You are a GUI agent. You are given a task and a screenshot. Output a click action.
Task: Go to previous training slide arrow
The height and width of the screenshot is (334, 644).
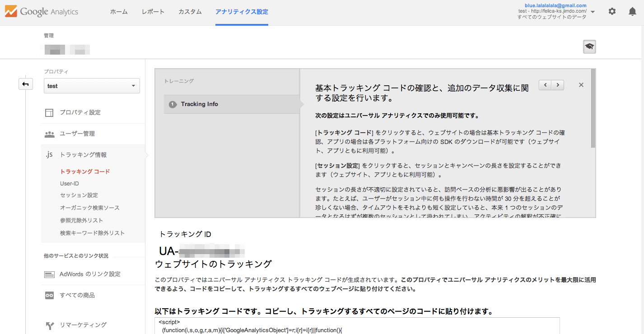(546, 85)
